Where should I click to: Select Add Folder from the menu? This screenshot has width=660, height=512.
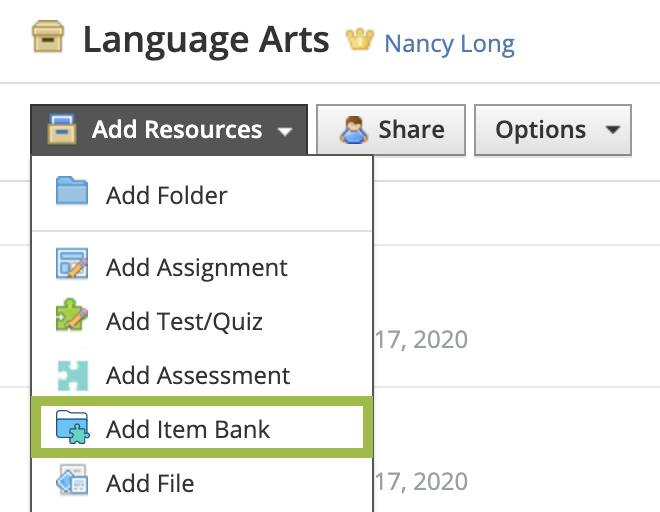[166, 195]
